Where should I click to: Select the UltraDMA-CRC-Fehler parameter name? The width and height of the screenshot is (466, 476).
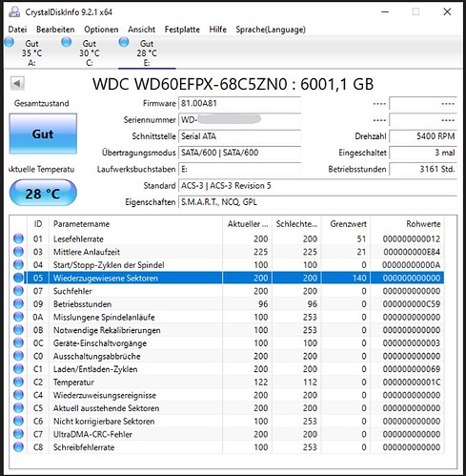click(x=92, y=434)
